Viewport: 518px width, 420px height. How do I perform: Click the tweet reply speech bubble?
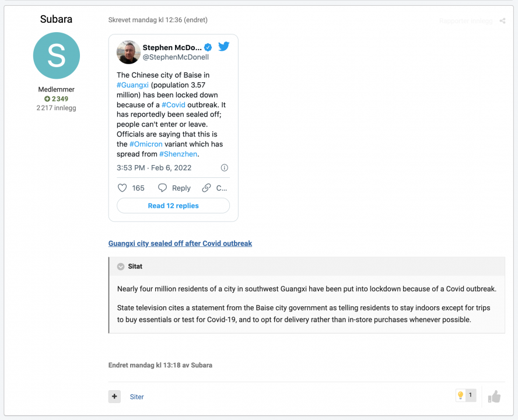tap(163, 188)
